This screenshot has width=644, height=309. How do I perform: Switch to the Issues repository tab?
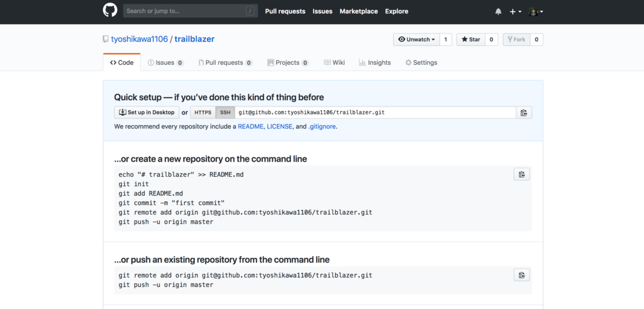click(x=165, y=62)
